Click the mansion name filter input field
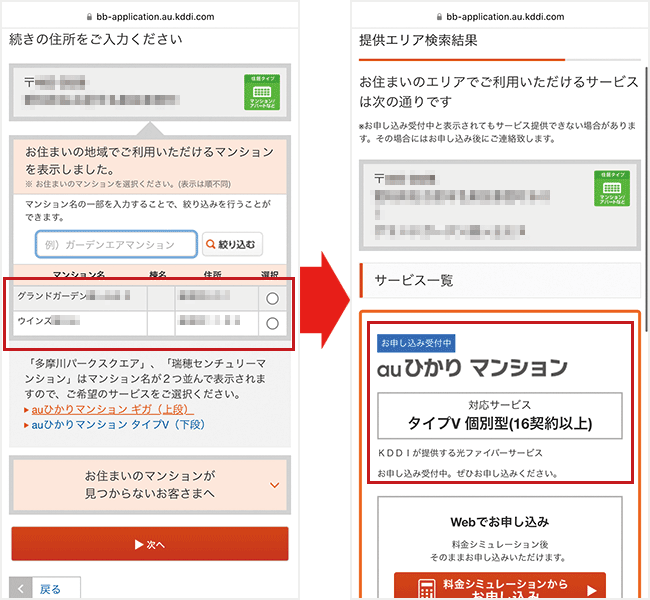This screenshot has width=650, height=600. tap(116, 244)
